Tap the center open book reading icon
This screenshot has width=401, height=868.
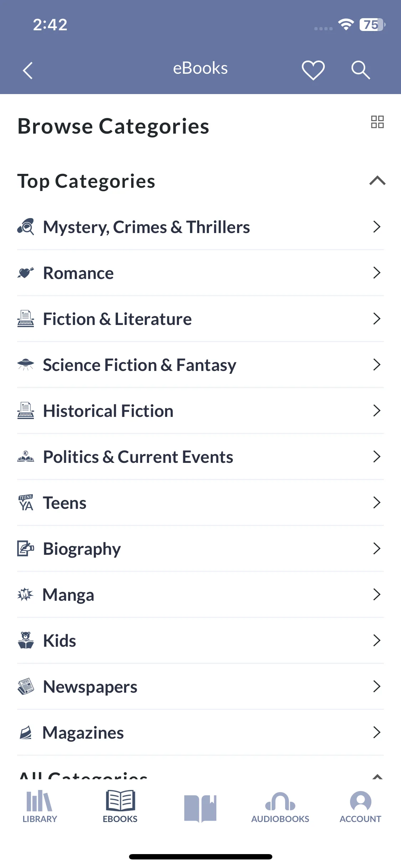(200, 808)
